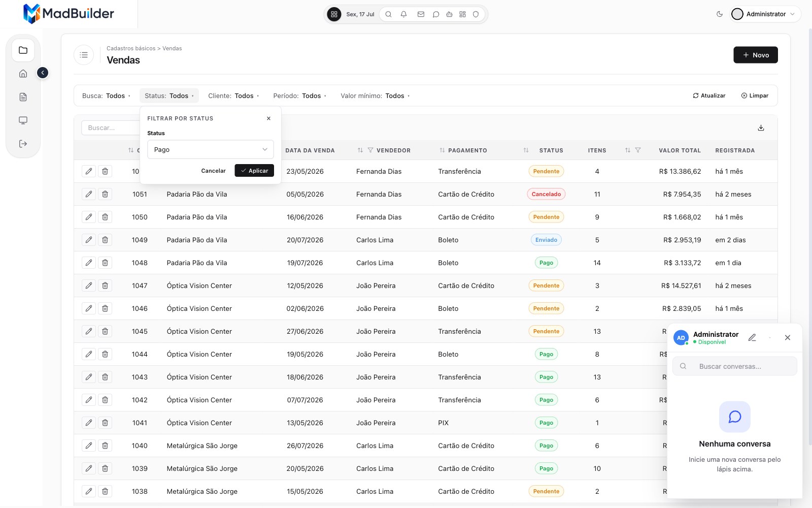The height and width of the screenshot is (508, 812).
Task: Click Limpar to clear filters
Action: click(x=755, y=96)
